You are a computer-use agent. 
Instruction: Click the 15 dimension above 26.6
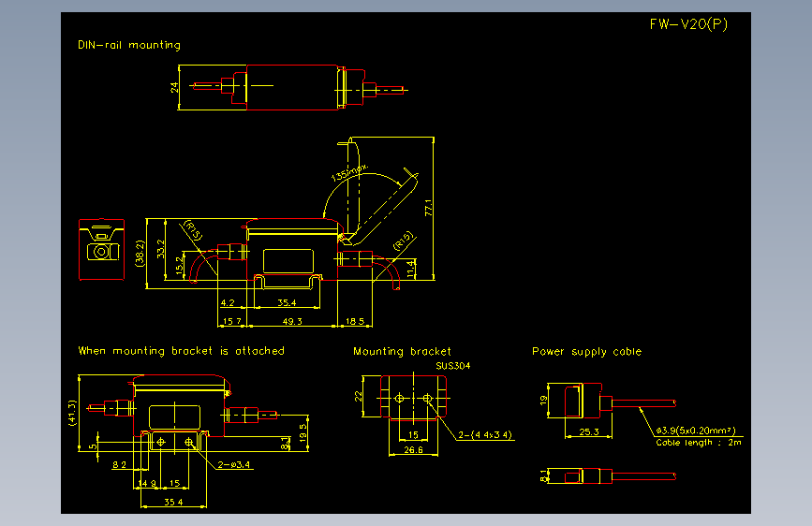point(413,435)
